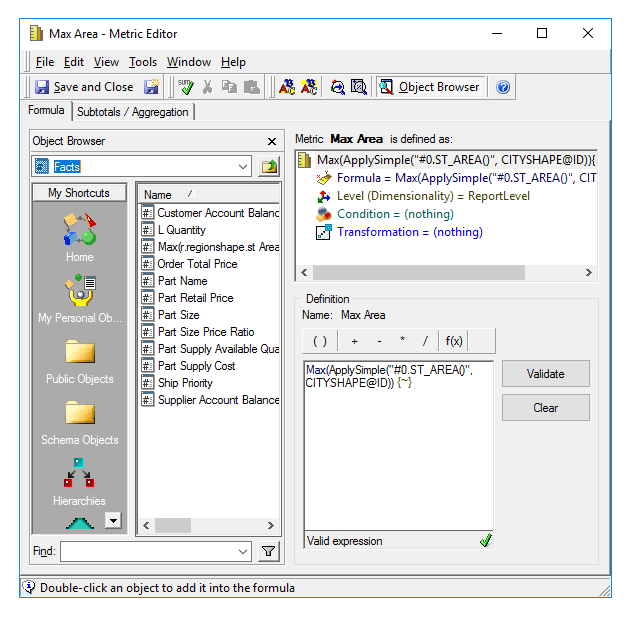Viewport: 631px width, 625px height.
Task: Switch to Subtotals / Aggregation tab
Action: pos(133,112)
